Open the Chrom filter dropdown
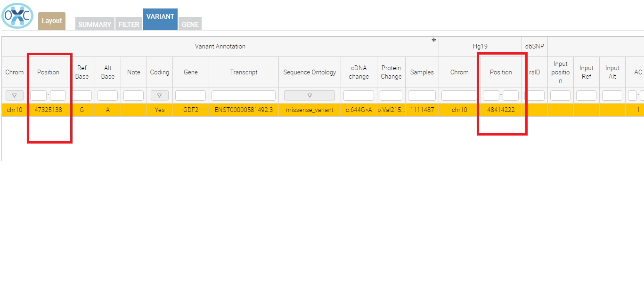 [14, 95]
